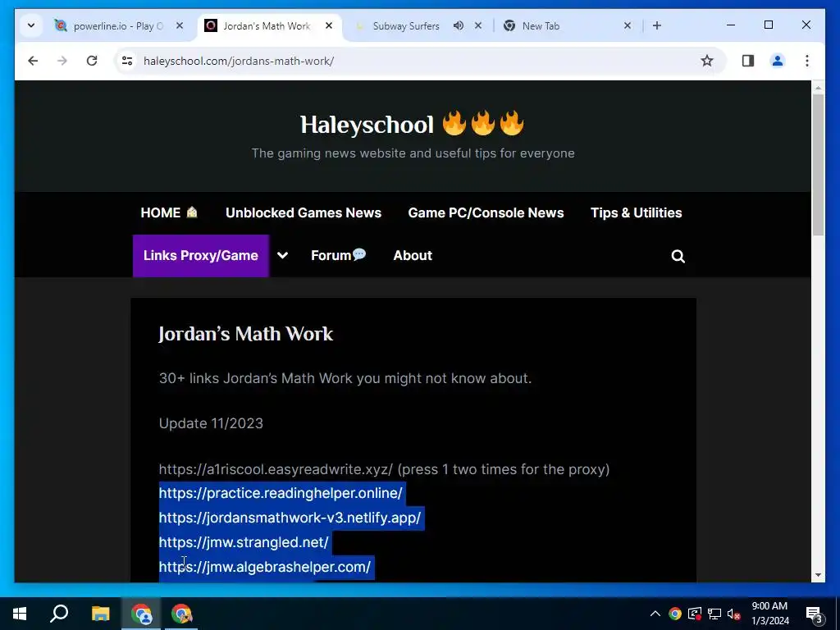Close the New Tab tab
This screenshot has width=840, height=630.
pos(628,25)
